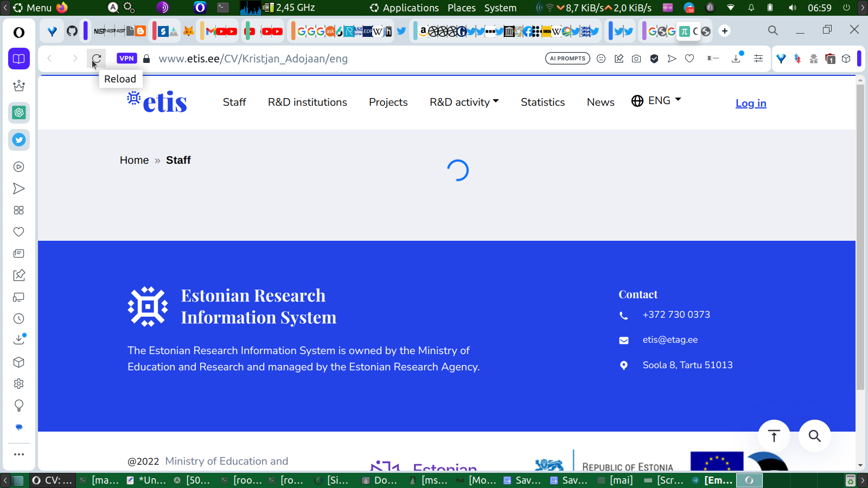The width and height of the screenshot is (868, 488).
Task: Click the scroll-to-top arrow button
Action: coord(774,436)
